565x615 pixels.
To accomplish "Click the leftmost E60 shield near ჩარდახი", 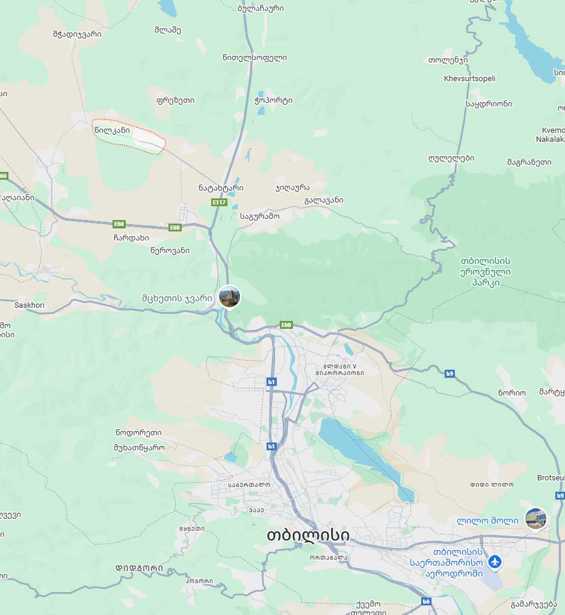I will point(119,224).
